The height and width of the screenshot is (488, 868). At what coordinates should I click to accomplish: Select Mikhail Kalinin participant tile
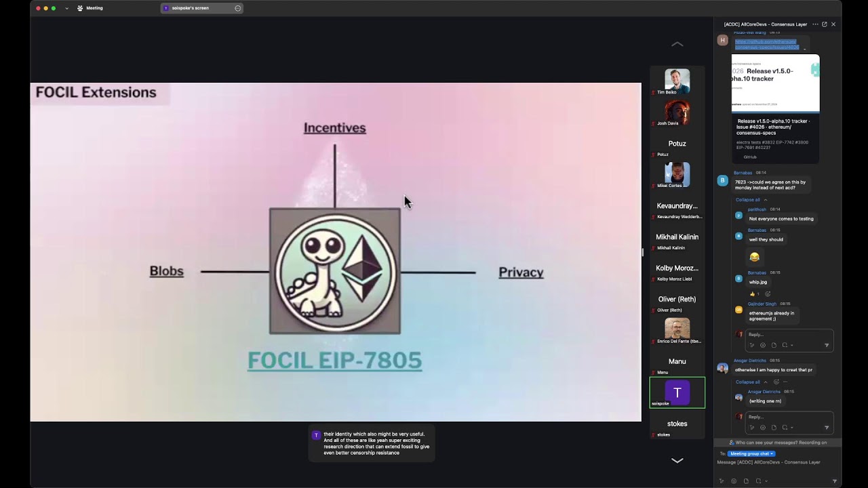[677, 237]
